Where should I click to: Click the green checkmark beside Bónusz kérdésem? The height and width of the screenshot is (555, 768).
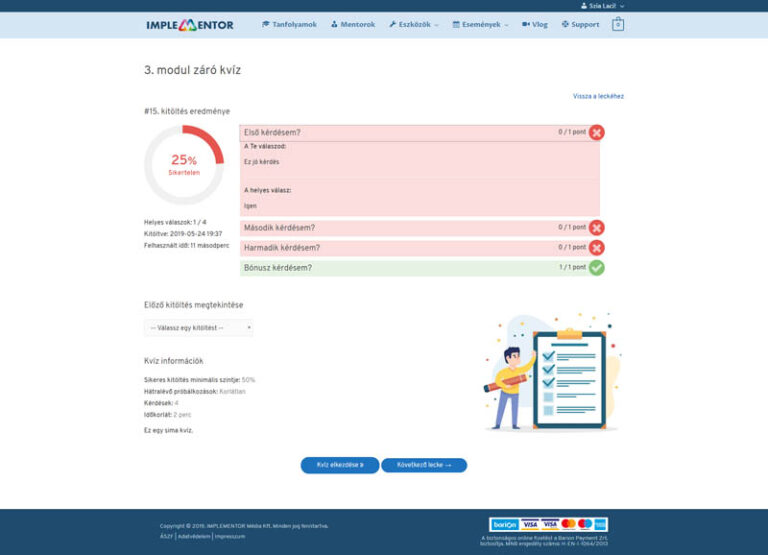click(x=596, y=268)
